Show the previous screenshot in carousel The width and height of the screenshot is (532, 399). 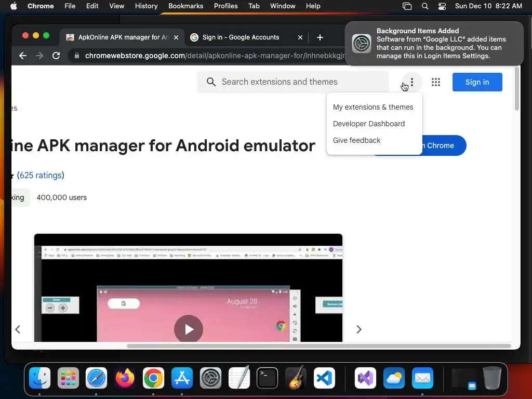(18, 329)
